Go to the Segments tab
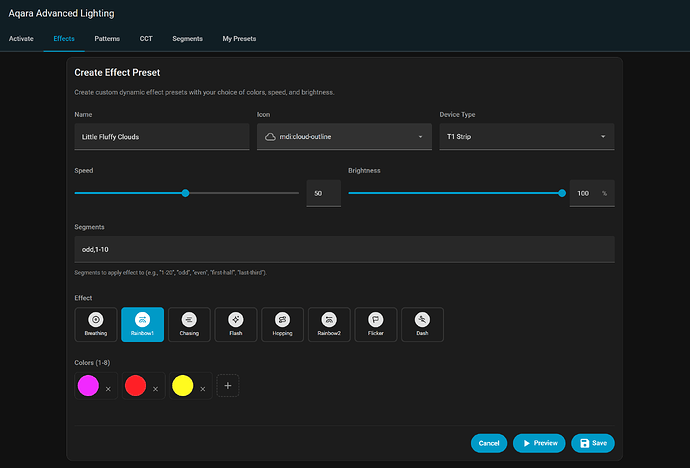The width and height of the screenshot is (690, 468). point(187,39)
